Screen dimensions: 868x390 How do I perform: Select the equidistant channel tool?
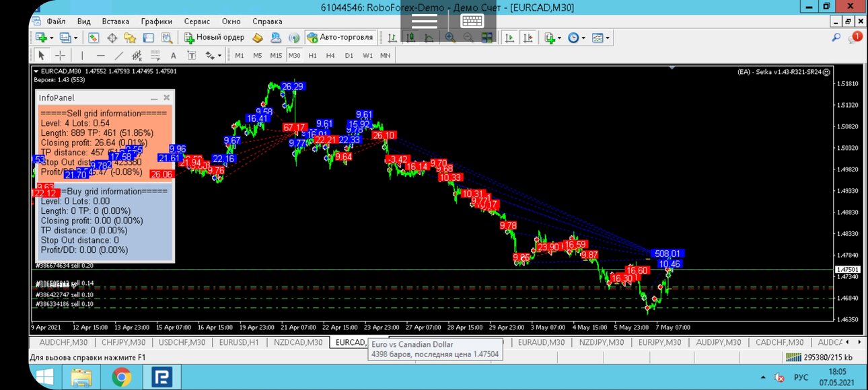coord(137,55)
